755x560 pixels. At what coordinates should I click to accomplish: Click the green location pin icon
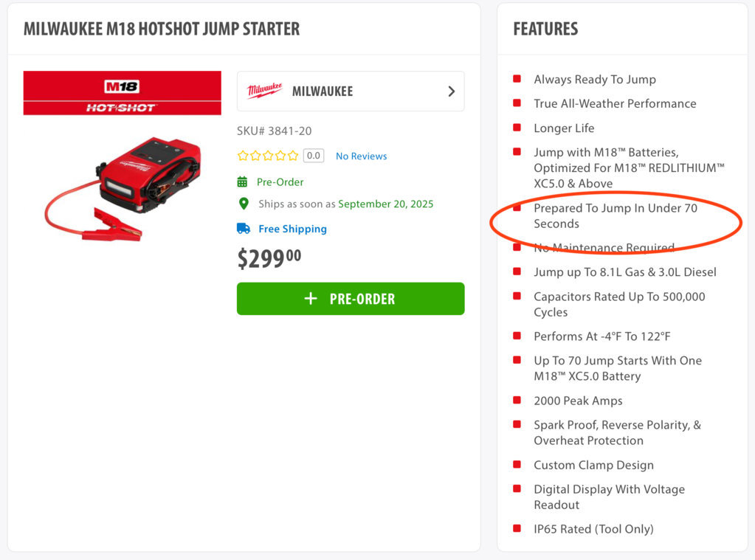(x=244, y=204)
